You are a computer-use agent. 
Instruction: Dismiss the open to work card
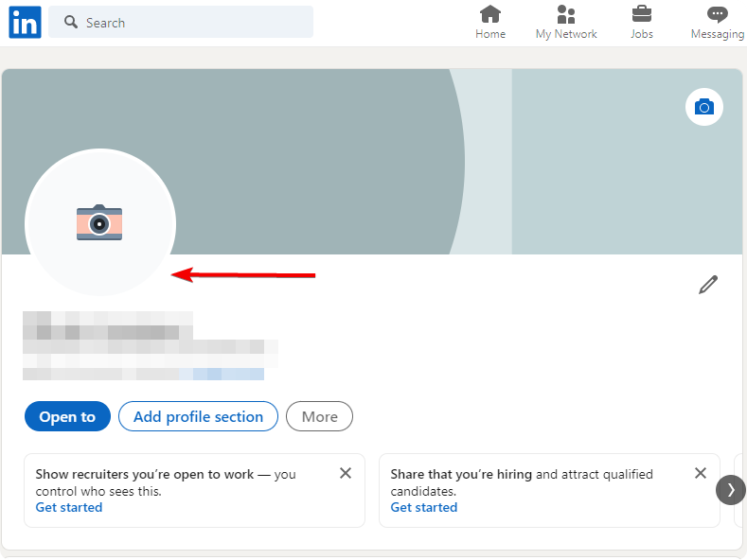346,473
